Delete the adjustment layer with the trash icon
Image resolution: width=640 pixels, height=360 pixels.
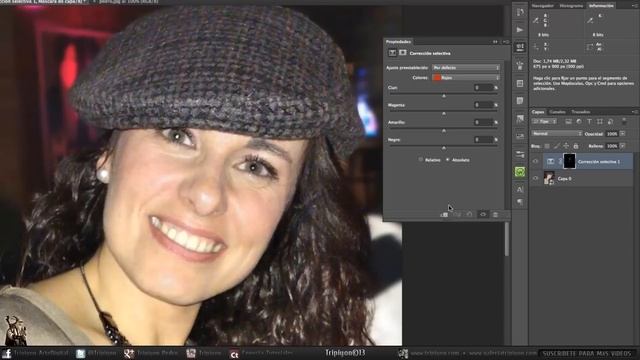click(495, 214)
